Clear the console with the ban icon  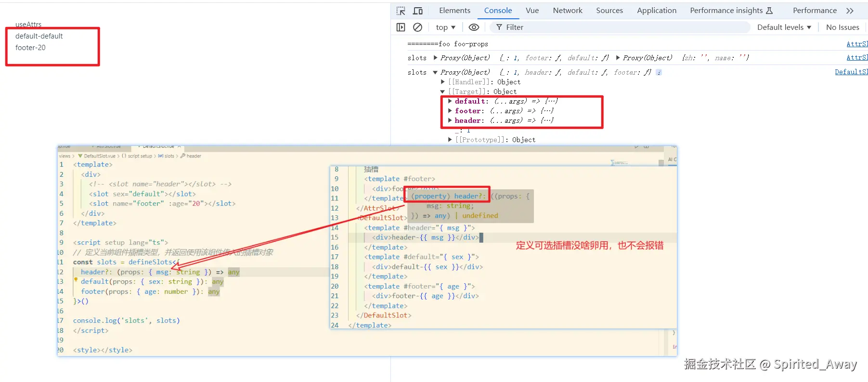[x=418, y=27]
